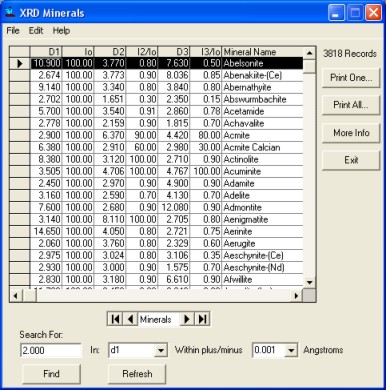Click D3 value 12.080 in Admontite row
This screenshot has width=386, height=390.
pos(174,207)
